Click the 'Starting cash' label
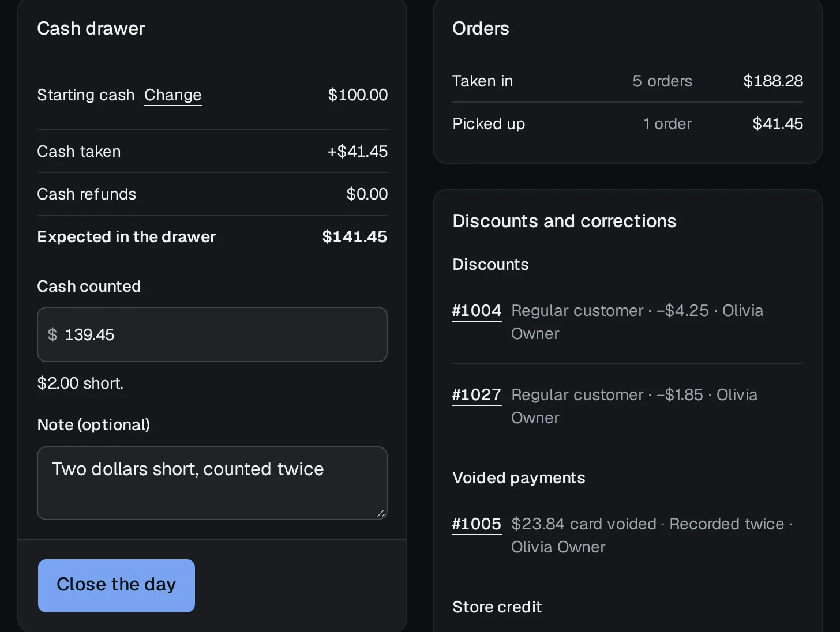Viewport: 840px width, 632px height. (85, 95)
